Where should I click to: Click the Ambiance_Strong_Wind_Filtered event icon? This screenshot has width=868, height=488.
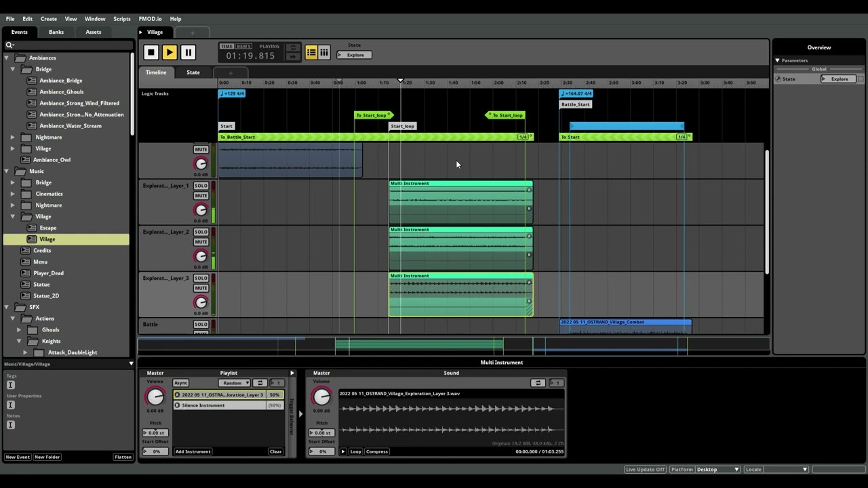coord(32,104)
